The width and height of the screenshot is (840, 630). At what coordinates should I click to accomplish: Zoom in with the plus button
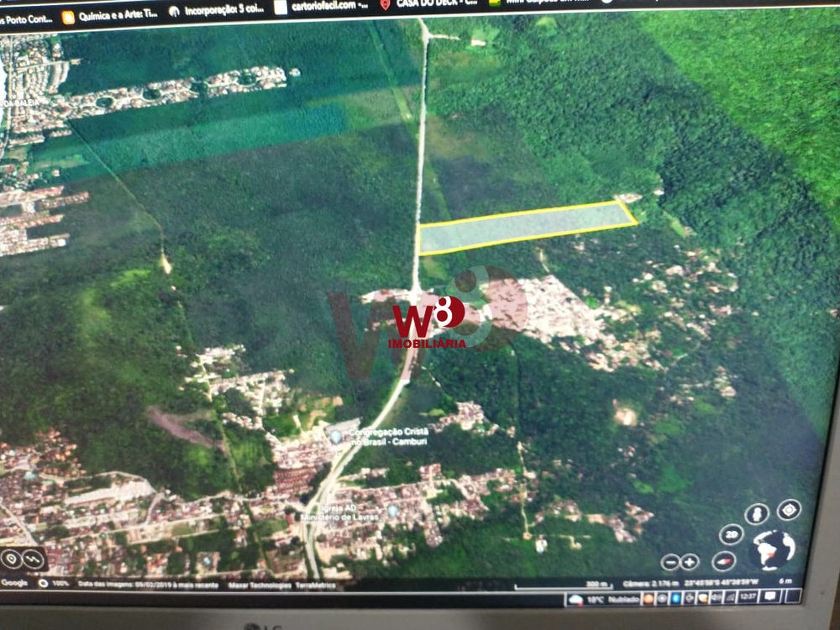pos(689,562)
